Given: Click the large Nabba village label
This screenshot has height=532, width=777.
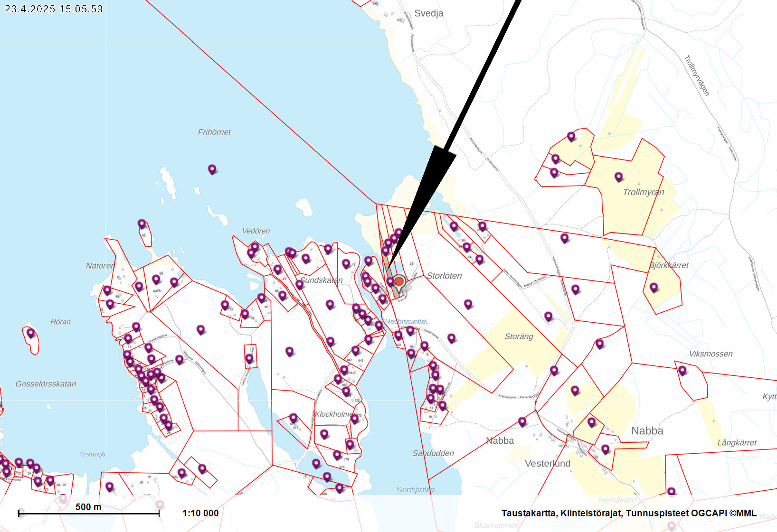Looking at the screenshot, I should click(647, 431).
